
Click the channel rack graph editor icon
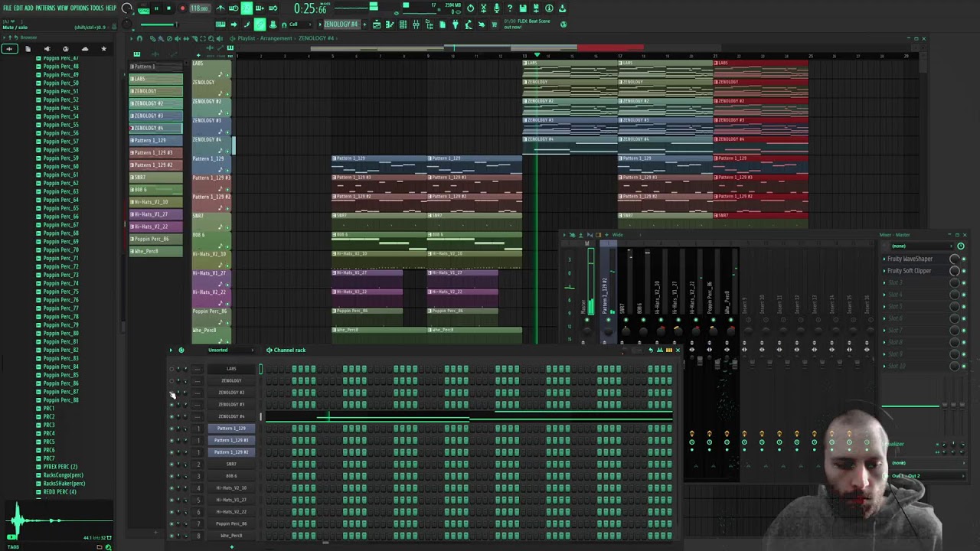click(x=659, y=350)
